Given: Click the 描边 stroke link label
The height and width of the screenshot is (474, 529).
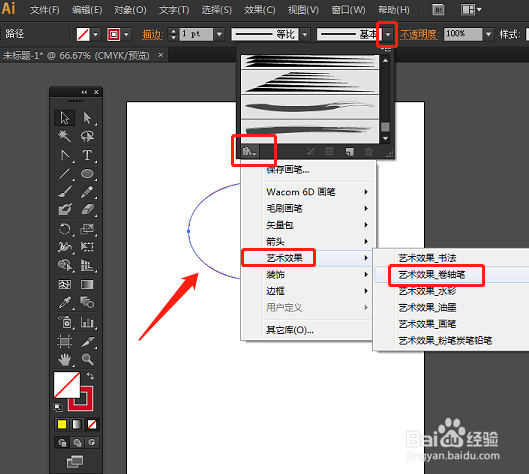Looking at the screenshot, I should 152,34.
